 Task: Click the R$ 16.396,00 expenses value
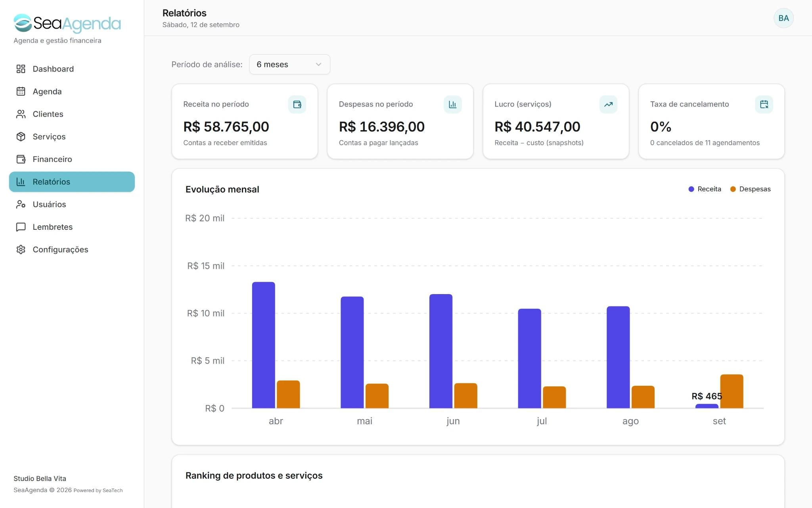(381, 127)
